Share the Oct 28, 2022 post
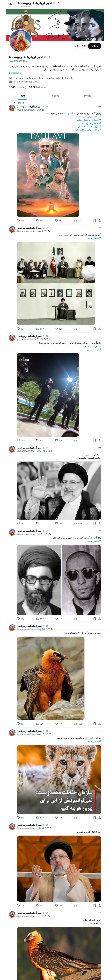The width and height of the screenshot is (110, 980). coord(100,619)
